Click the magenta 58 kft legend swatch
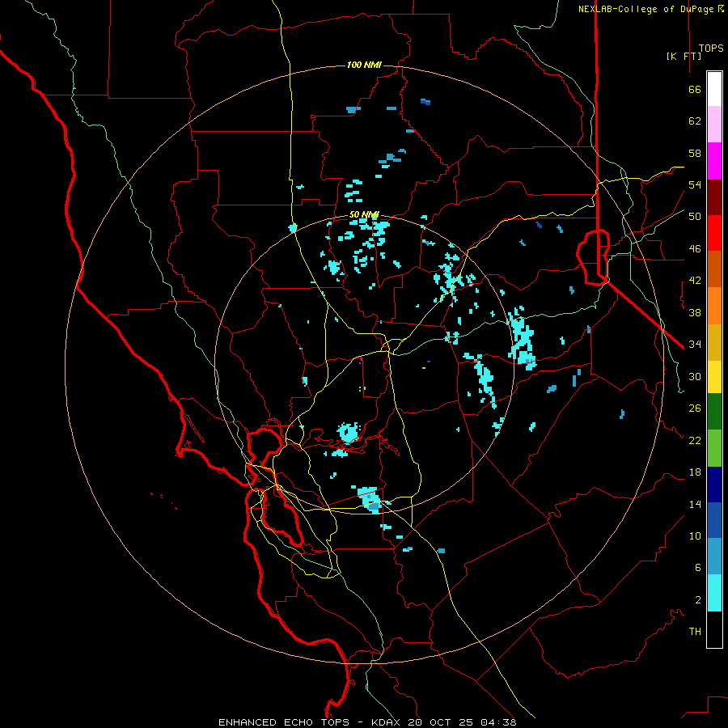Image resolution: width=728 pixels, height=728 pixels. (714, 161)
